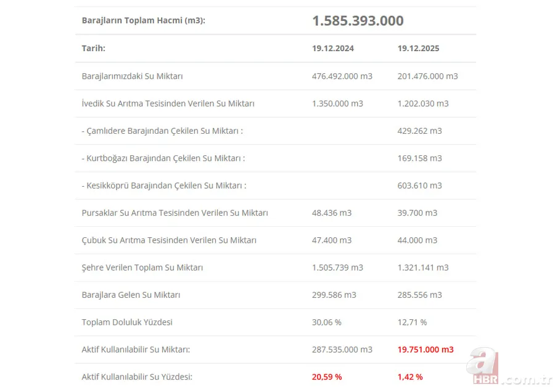Click the 201.476.000 m3 value
The height and width of the screenshot is (392, 555).
click(428, 76)
